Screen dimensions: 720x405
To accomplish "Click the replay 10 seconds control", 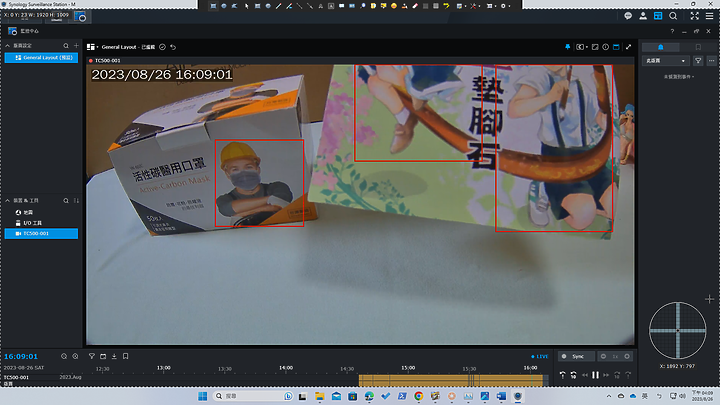I will click(574, 375).
